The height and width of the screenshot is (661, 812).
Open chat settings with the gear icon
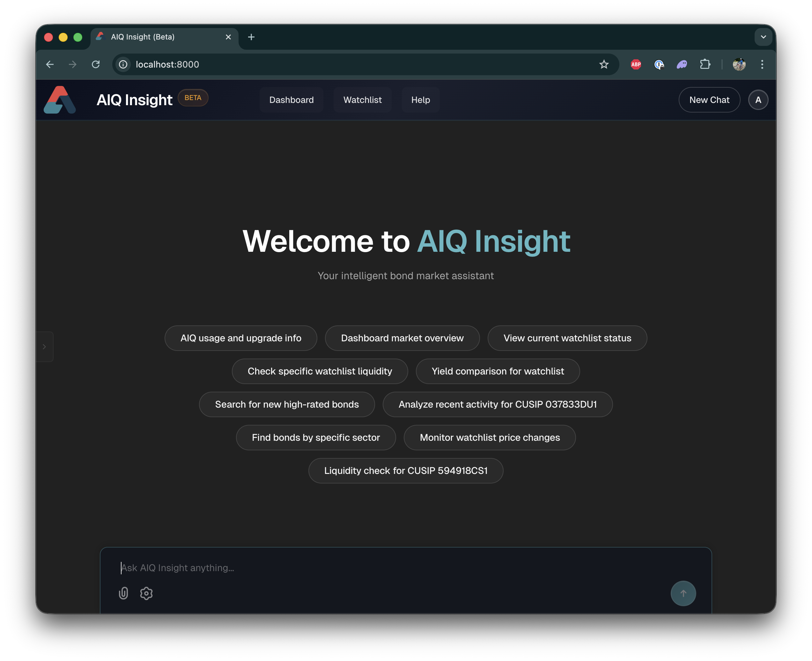pos(146,593)
